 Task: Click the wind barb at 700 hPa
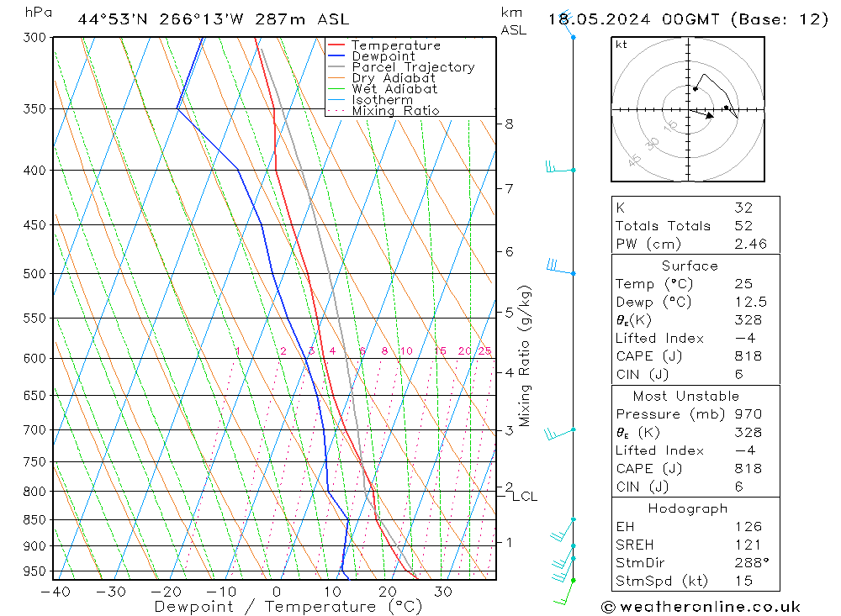click(559, 434)
